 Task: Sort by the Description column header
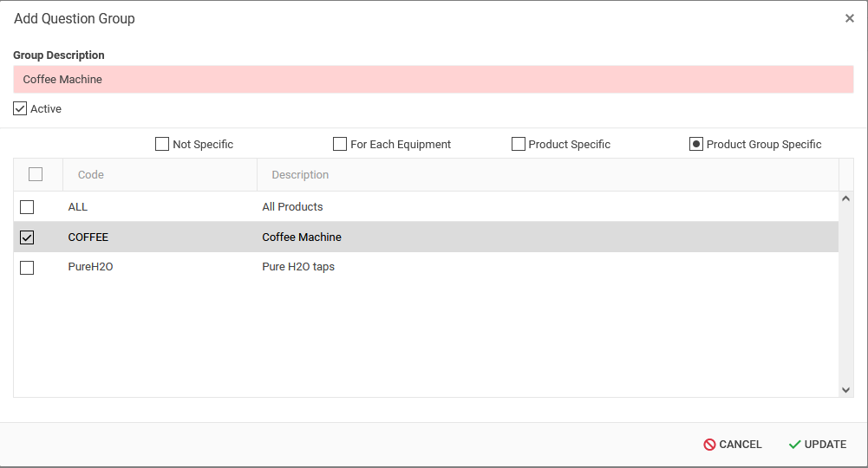click(300, 175)
